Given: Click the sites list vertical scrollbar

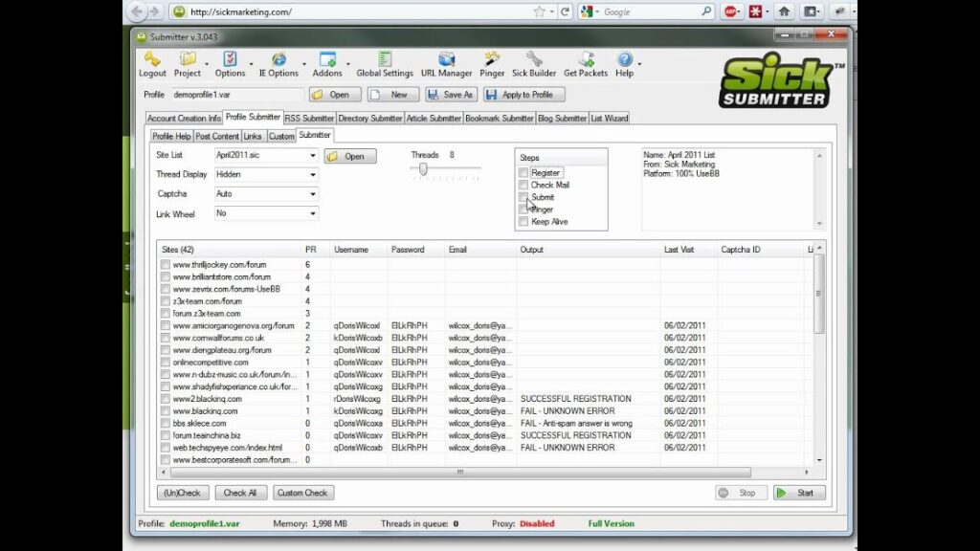Looking at the screenshot, I should pyautogui.click(x=819, y=294).
